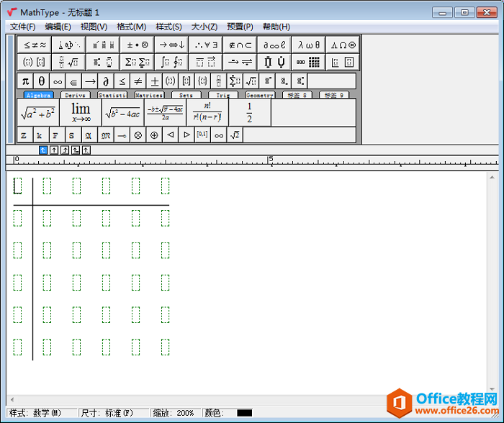Switch to the Derivs tab
The width and height of the screenshot is (504, 423).
[75, 95]
